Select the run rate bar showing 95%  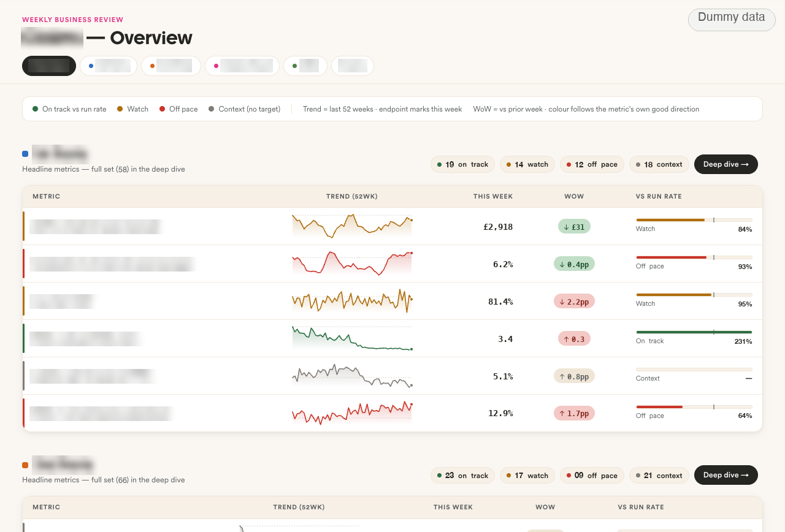pos(694,294)
